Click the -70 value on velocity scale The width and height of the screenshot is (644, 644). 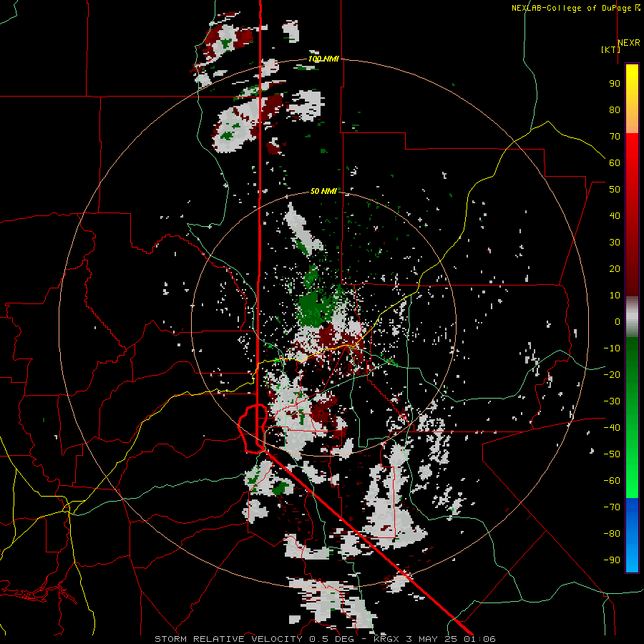(612, 507)
